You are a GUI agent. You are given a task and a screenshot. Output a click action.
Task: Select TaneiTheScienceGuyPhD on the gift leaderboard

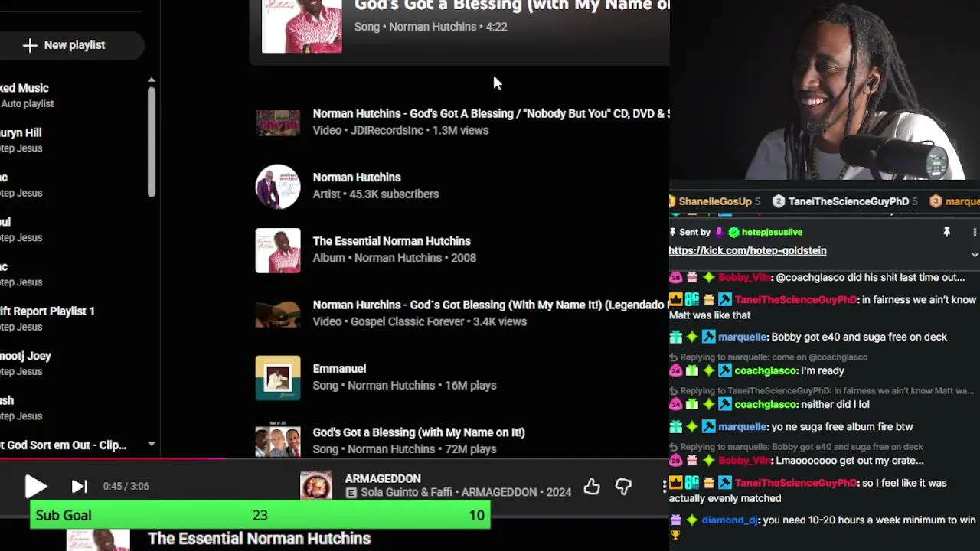click(848, 201)
